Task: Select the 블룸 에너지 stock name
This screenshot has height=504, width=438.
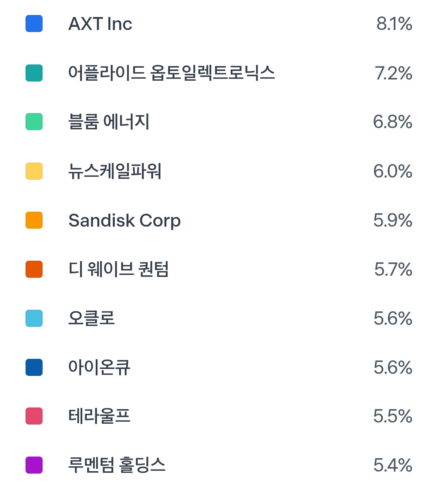Action: (109, 122)
